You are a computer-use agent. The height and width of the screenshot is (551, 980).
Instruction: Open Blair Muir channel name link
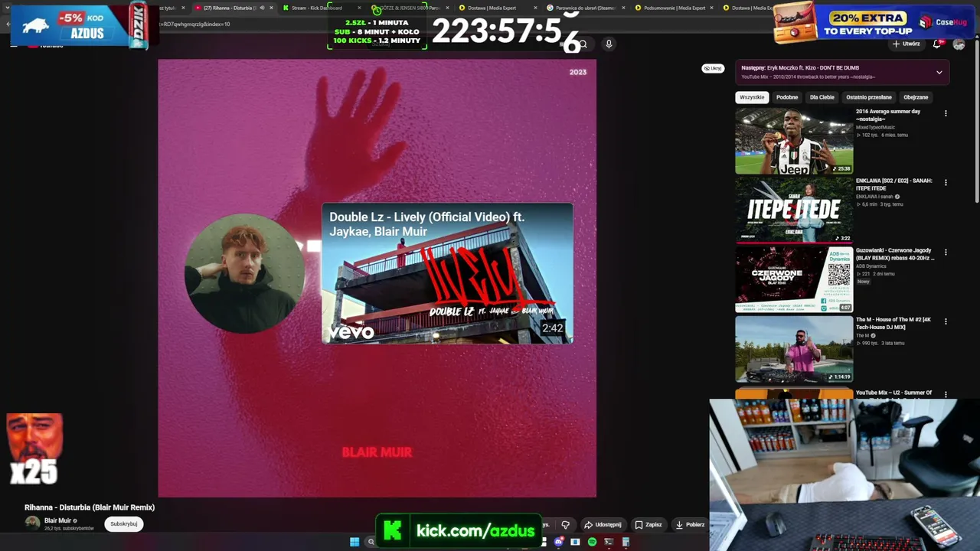coord(57,520)
